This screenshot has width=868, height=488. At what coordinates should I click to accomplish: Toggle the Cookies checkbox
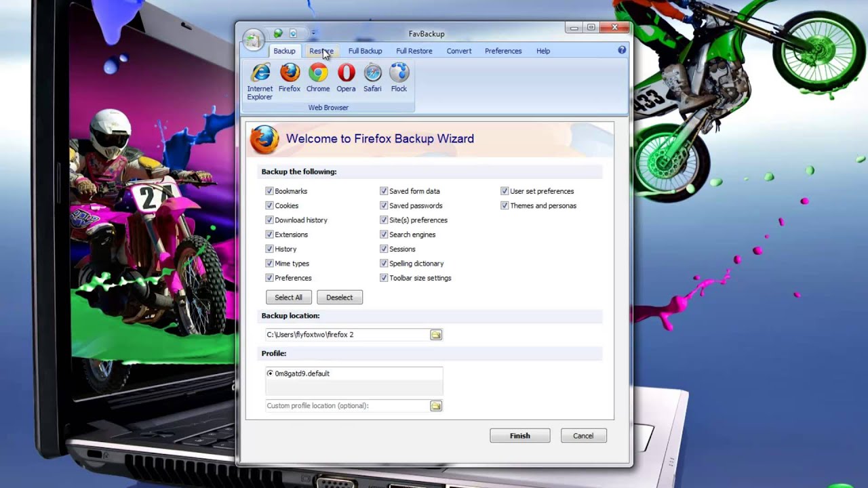pyautogui.click(x=269, y=205)
